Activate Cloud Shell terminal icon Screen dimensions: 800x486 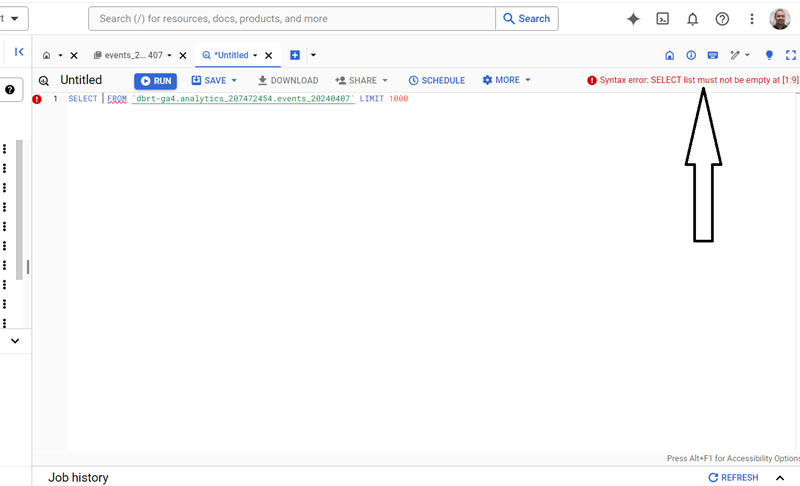662,19
